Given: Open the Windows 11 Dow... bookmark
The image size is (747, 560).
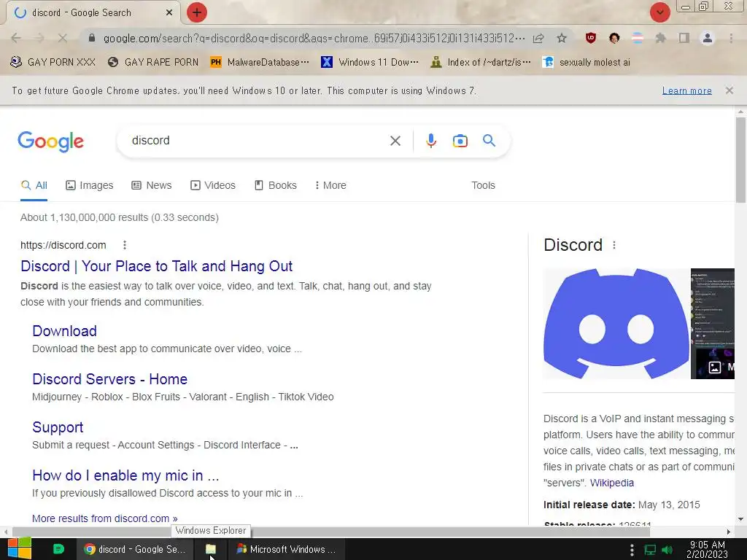Looking at the screenshot, I should [x=370, y=62].
